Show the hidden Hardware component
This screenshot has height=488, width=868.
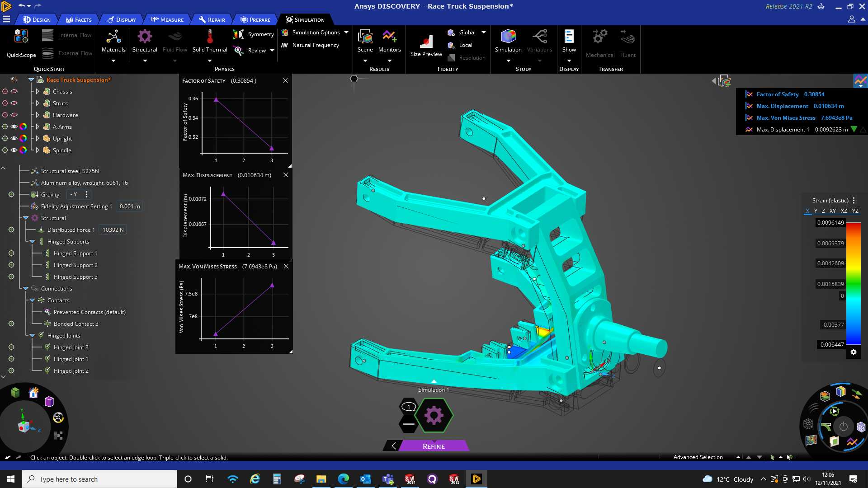pos(14,115)
